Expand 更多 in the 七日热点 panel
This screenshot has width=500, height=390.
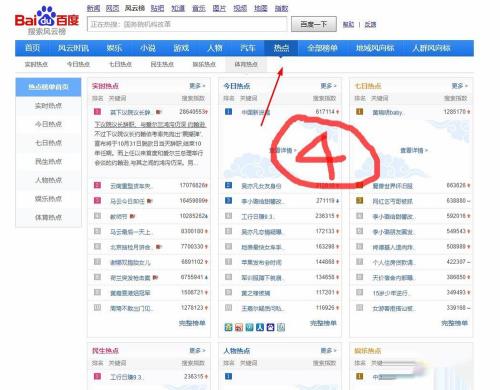pyautogui.click(x=459, y=86)
